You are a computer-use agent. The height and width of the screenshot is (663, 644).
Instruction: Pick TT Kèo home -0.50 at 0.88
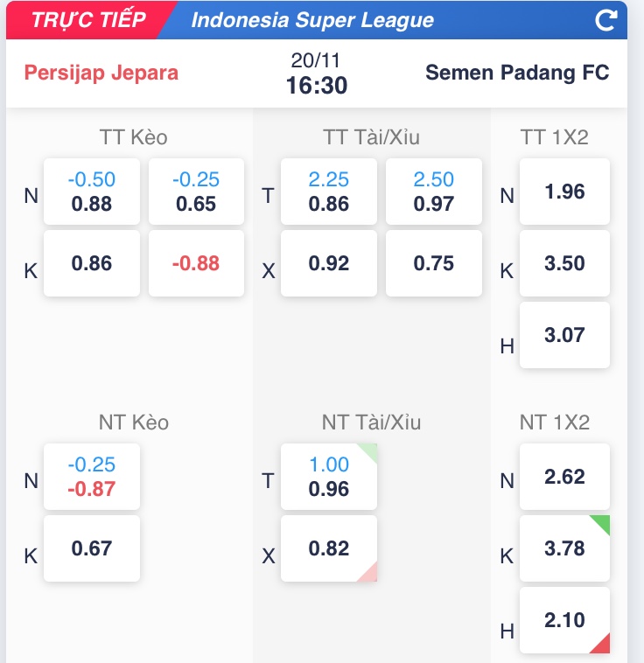[91, 192]
